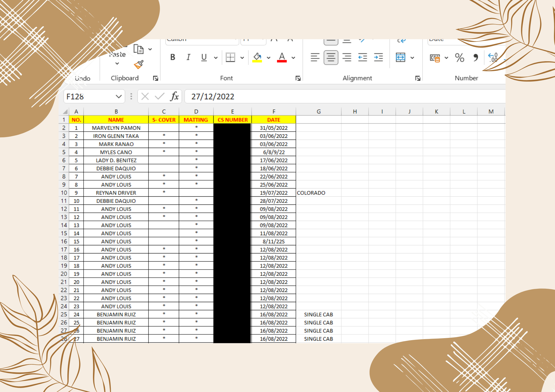Click the Decrease Indent icon

(362, 58)
